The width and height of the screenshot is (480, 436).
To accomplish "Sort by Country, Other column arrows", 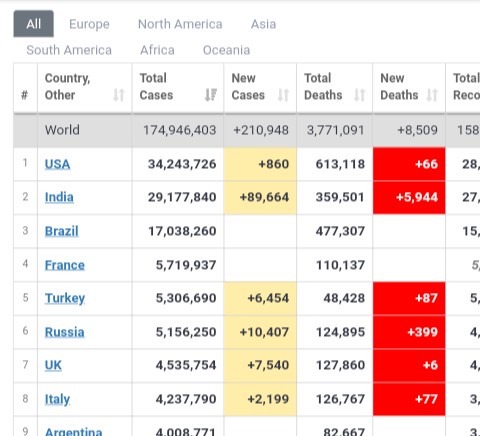I will tap(119, 95).
